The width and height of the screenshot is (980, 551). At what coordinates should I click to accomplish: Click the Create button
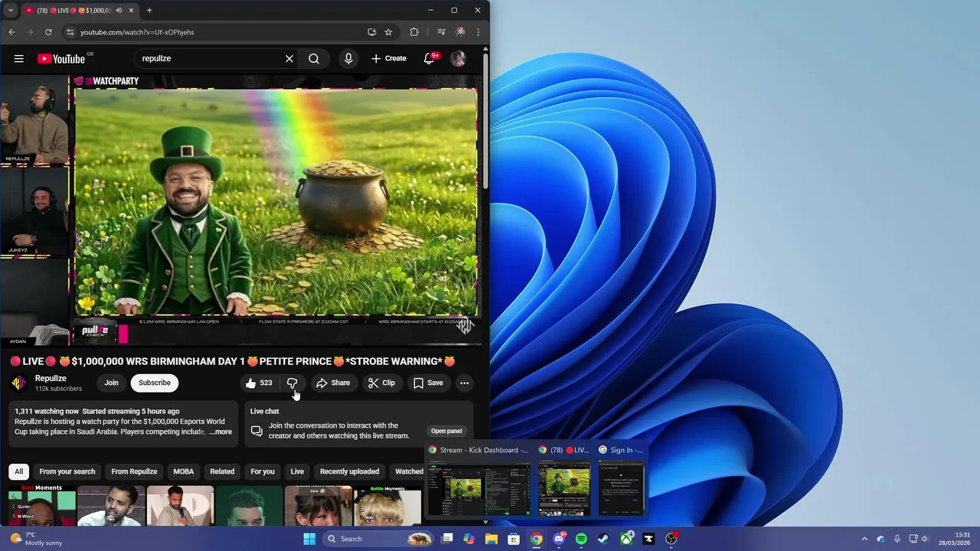click(x=389, y=59)
